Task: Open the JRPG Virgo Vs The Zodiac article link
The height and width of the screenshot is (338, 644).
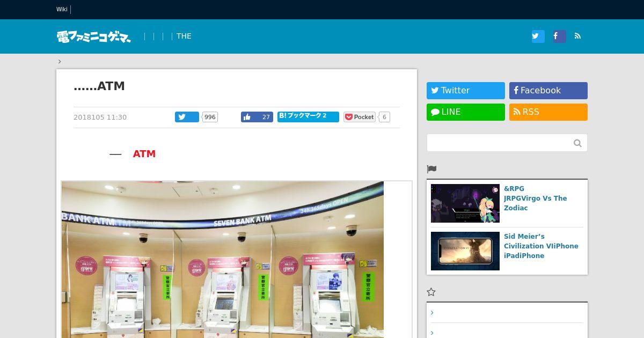Action: tap(536, 199)
